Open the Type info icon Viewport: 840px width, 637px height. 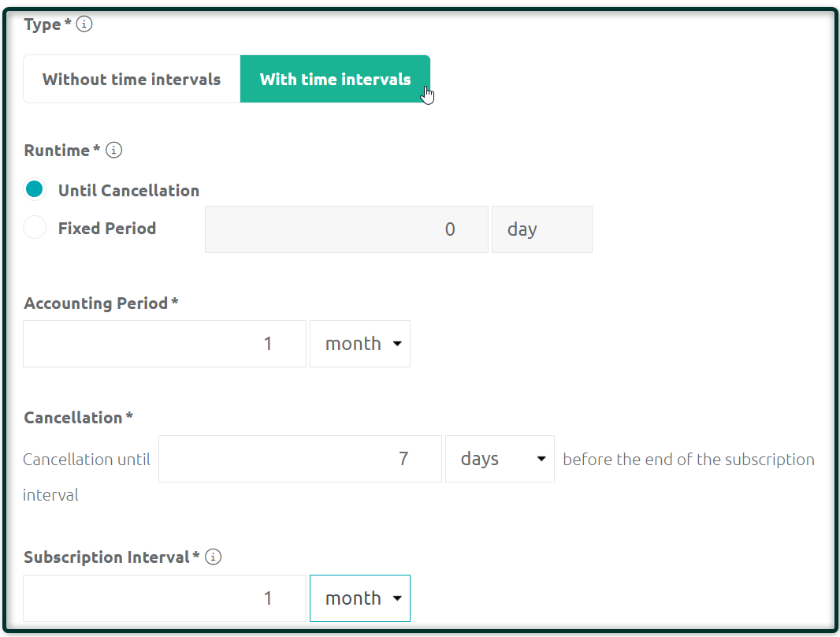coord(84,24)
